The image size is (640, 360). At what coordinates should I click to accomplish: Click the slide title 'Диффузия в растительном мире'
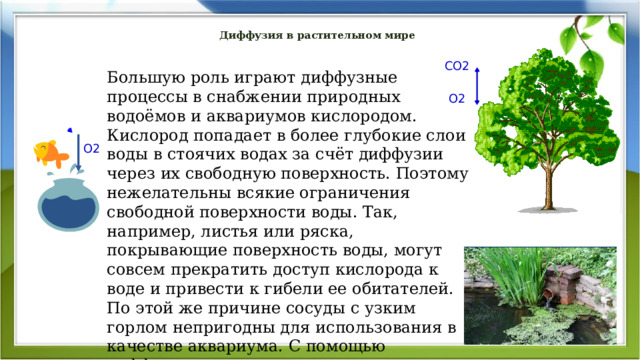point(317,36)
